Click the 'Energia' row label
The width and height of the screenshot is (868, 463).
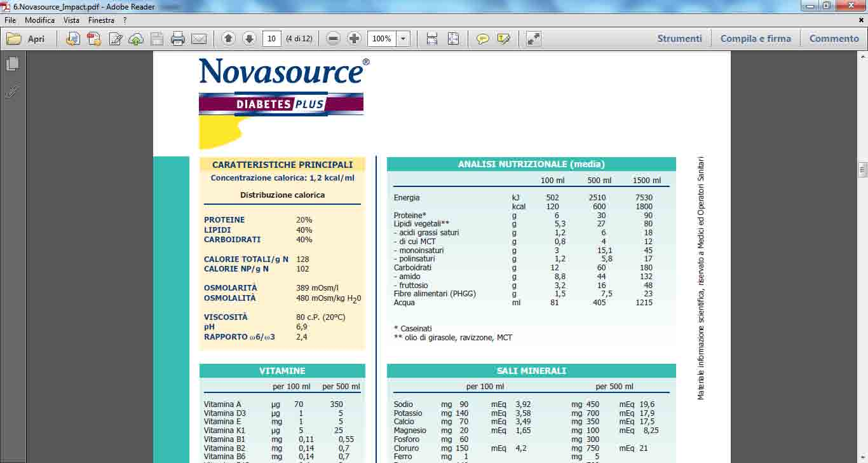pyautogui.click(x=407, y=198)
